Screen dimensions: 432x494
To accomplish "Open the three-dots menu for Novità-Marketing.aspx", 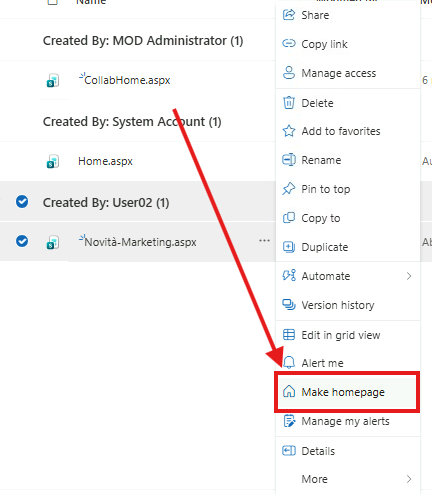I will coord(264,240).
